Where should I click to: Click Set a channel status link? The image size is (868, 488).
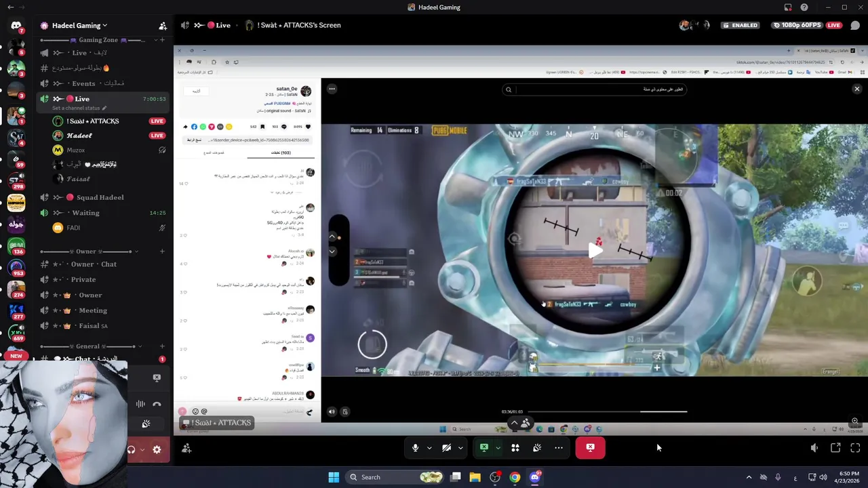coord(79,108)
